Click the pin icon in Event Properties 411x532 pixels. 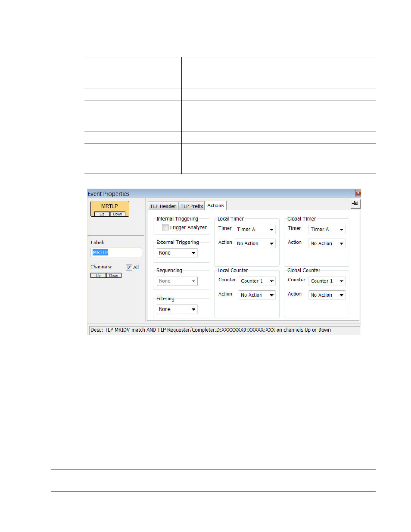[x=355, y=203]
